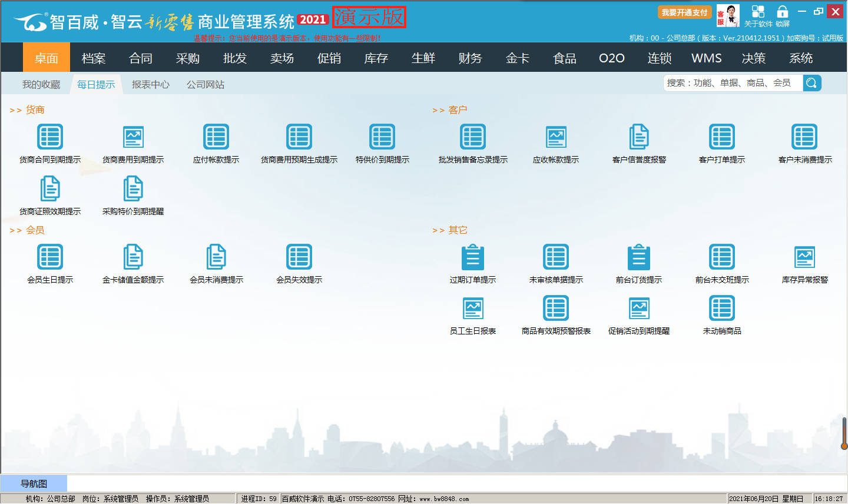Click the 客服 avatar thumbnail

pyautogui.click(x=728, y=16)
